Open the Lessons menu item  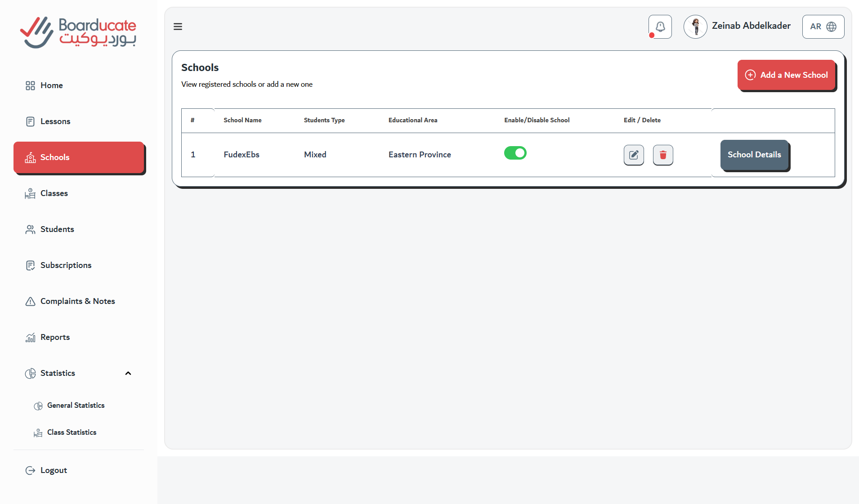pos(55,121)
